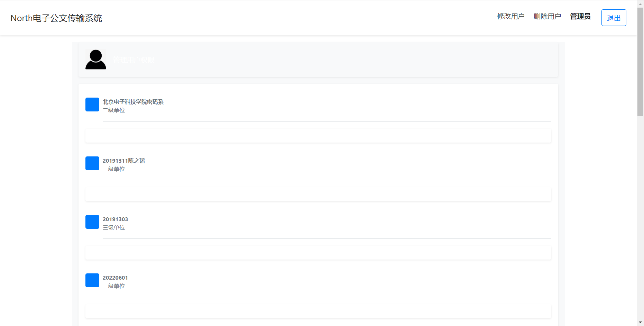This screenshot has width=644, height=326.
Task: Click the black user avatar icon
Action: (x=96, y=60)
